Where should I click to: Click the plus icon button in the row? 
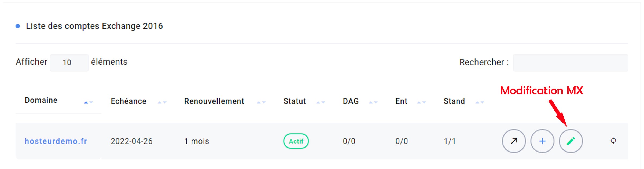click(x=542, y=141)
